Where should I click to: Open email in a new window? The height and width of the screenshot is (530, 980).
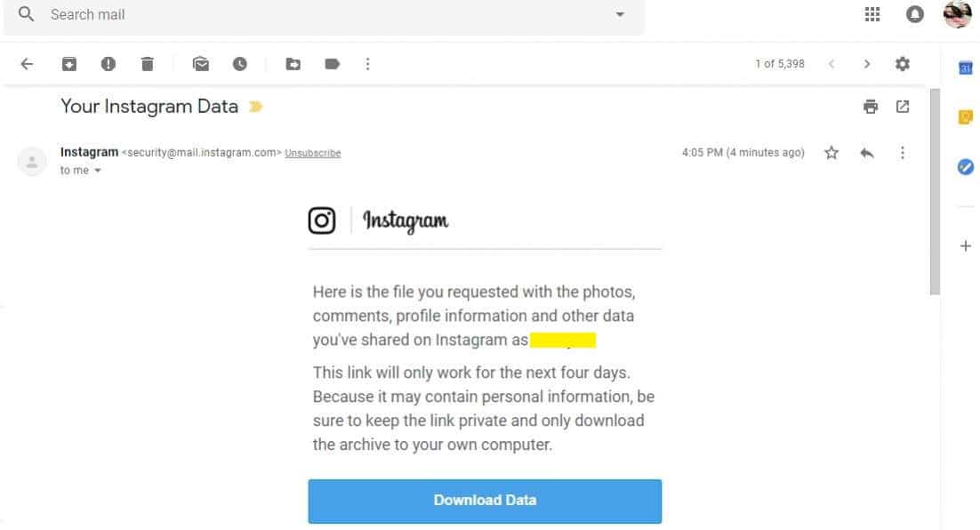pyautogui.click(x=903, y=107)
